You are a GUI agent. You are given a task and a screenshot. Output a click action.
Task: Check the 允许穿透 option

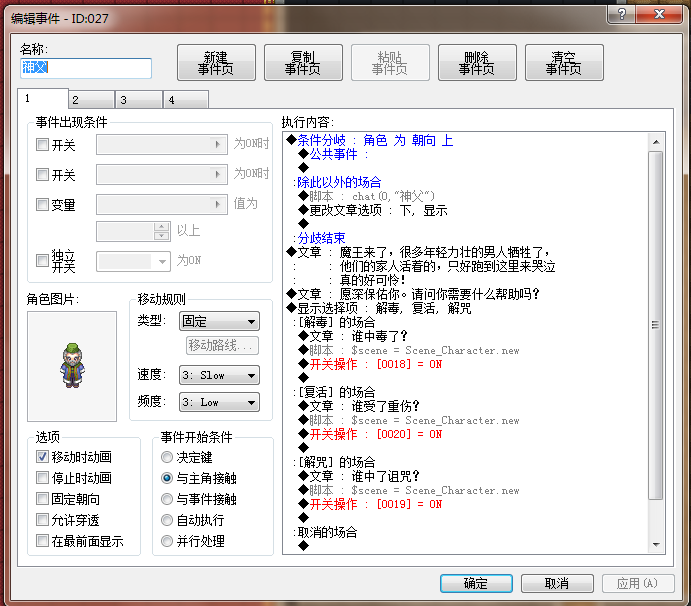click(x=42, y=520)
